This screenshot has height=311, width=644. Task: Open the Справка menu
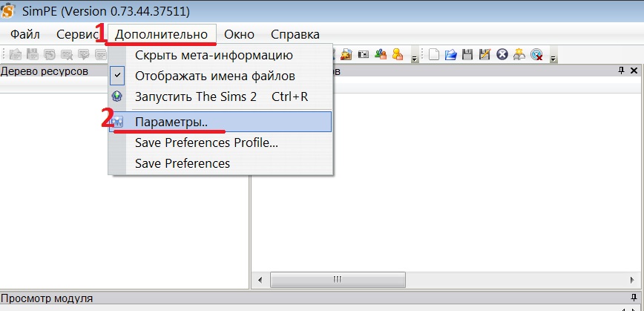coord(295,34)
